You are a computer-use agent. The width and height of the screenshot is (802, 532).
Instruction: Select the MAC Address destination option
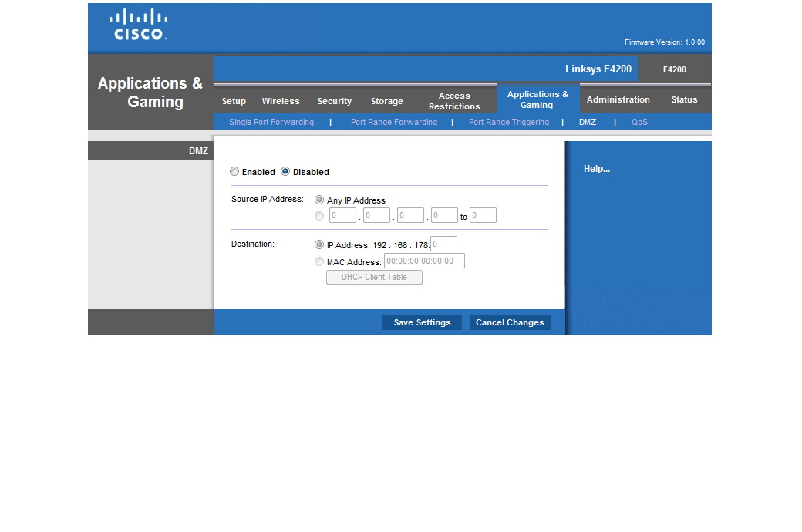pos(319,262)
